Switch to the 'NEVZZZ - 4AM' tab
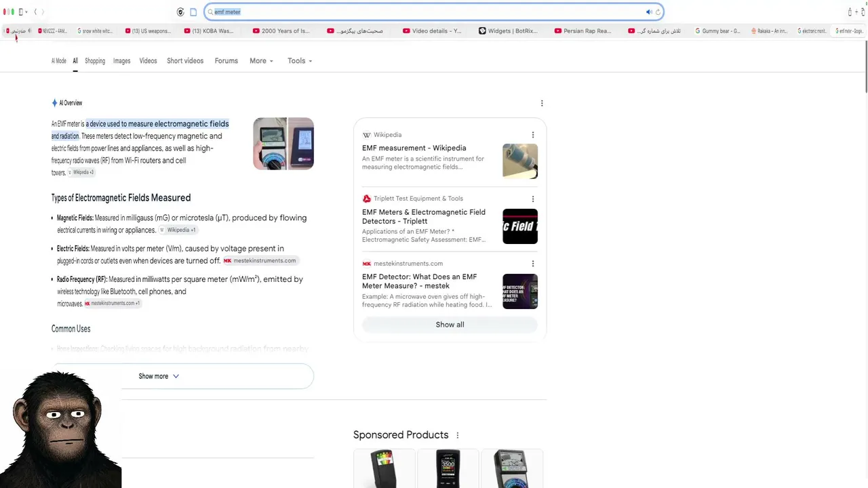Screen dimensions: 868x488 pyautogui.click(x=53, y=30)
